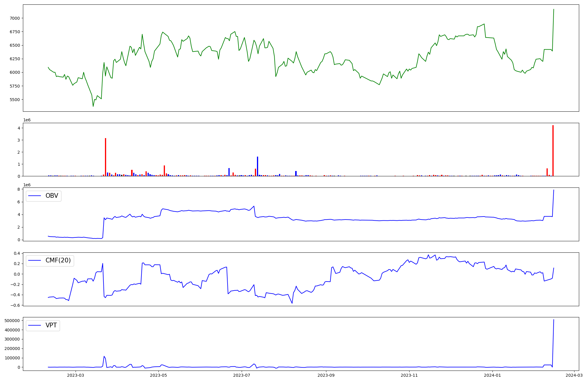Click the 2024-03 x-axis date label
This screenshot has width=588, height=382.
pos(574,375)
